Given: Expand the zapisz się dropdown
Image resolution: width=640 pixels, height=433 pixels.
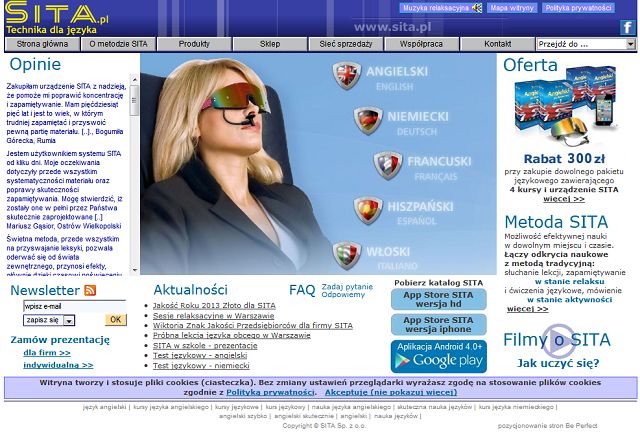Looking at the screenshot, I should [69, 321].
